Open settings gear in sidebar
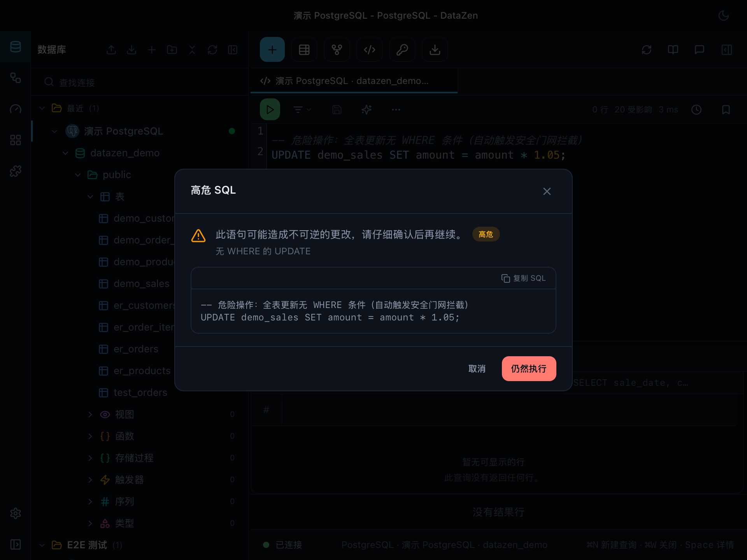This screenshot has width=747, height=560. tap(16, 513)
